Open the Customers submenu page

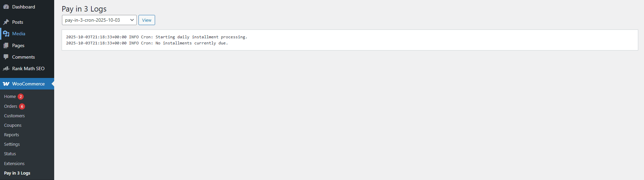pyautogui.click(x=14, y=116)
